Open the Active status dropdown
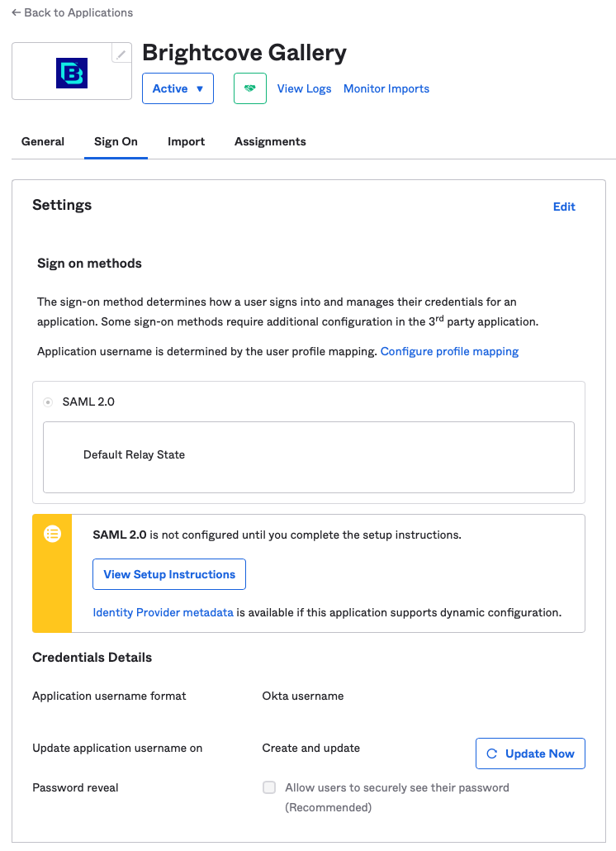616x851 pixels. point(178,88)
